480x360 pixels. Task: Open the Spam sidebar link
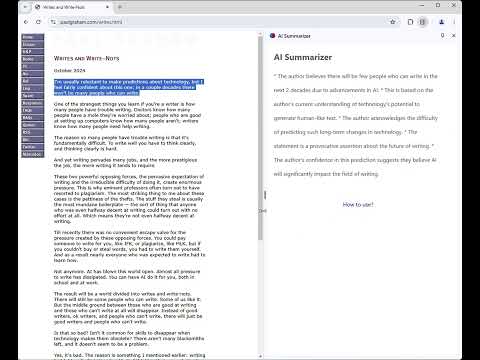pyautogui.click(x=33, y=96)
